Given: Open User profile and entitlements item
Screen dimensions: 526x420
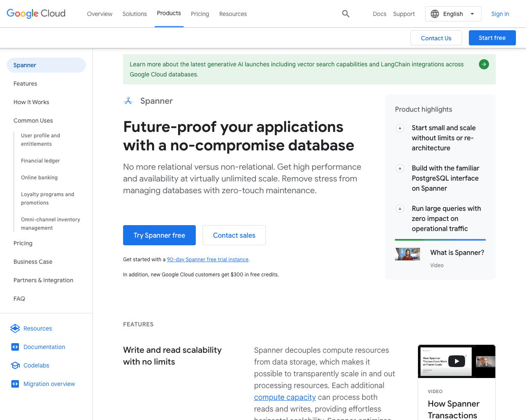Looking at the screenshot, I should (41, 140).
